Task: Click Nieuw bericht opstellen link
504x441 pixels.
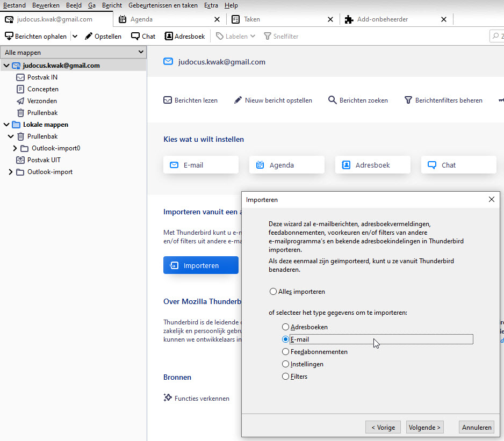Action: (273, 100)
